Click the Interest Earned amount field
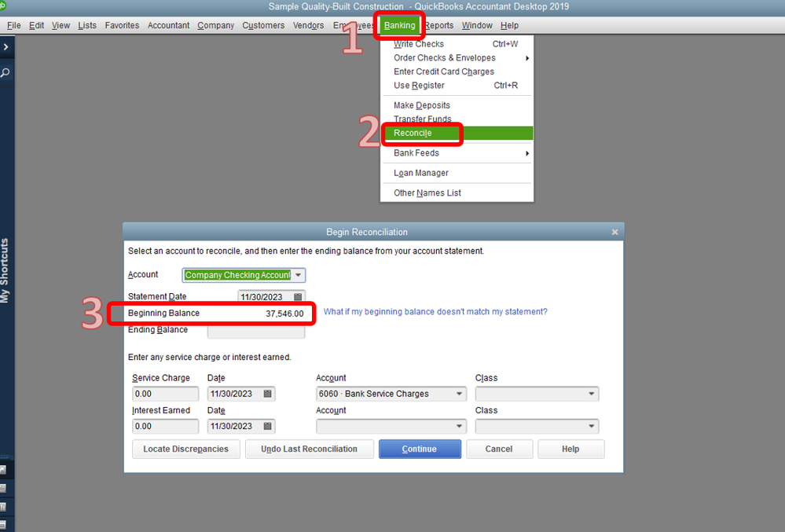This screenshot has width=785, height=532. click(165, 427)
